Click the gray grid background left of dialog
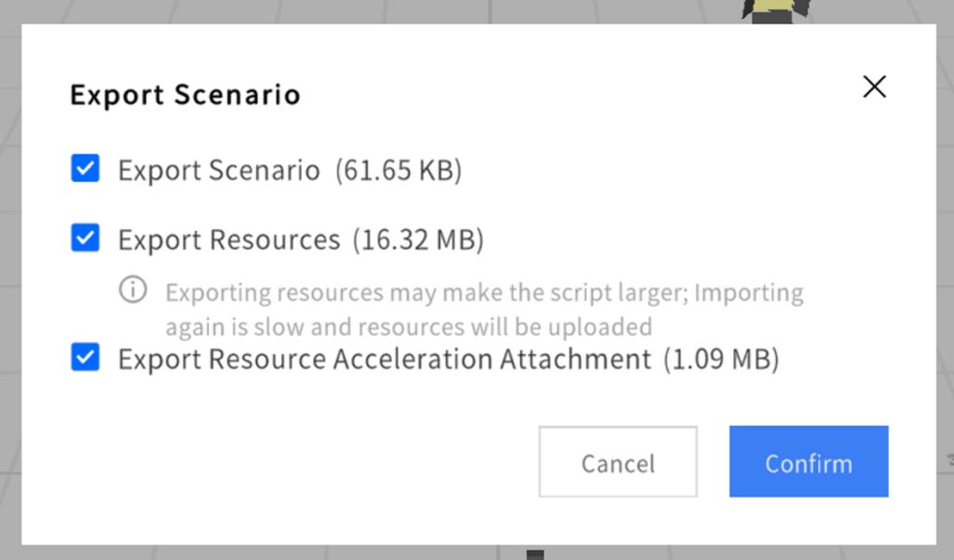Screen dimensions: 954x560 [x=10, y=280]
